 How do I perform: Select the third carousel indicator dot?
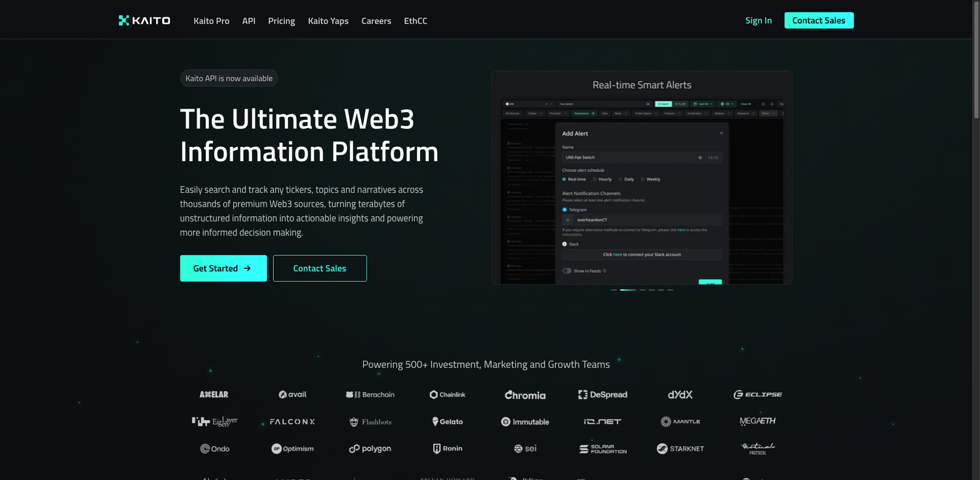[643, 290]
